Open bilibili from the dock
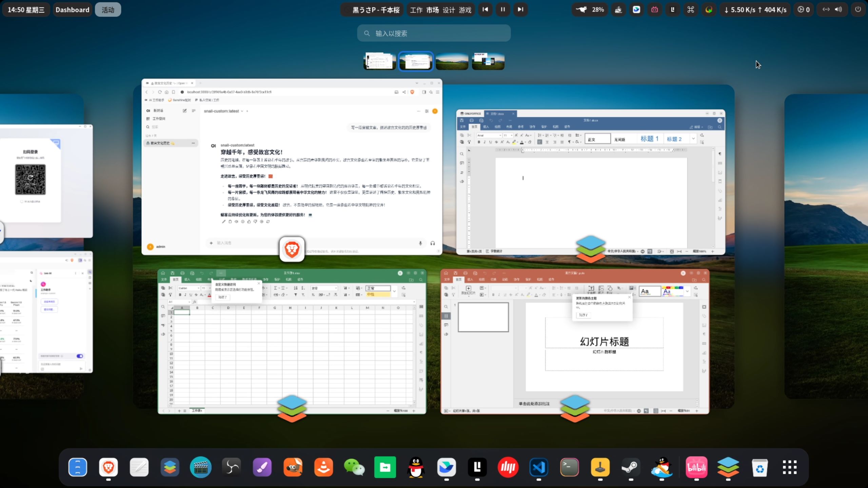Screen dimensions: 868x488 point(696,467)
